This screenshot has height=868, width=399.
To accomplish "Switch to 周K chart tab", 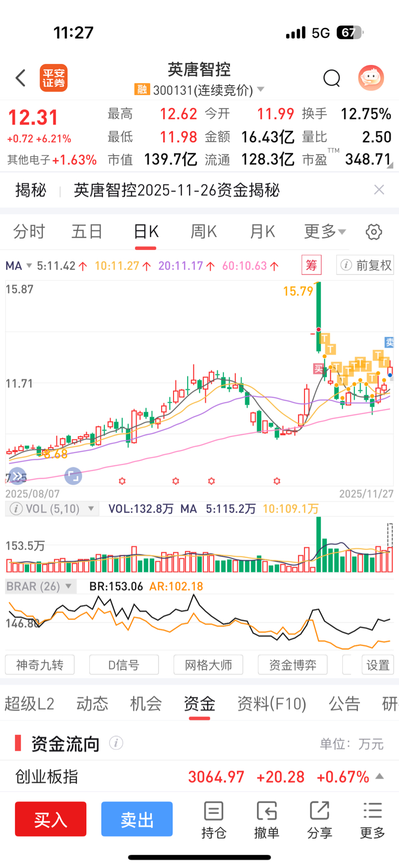I will [x=203, y=231].
